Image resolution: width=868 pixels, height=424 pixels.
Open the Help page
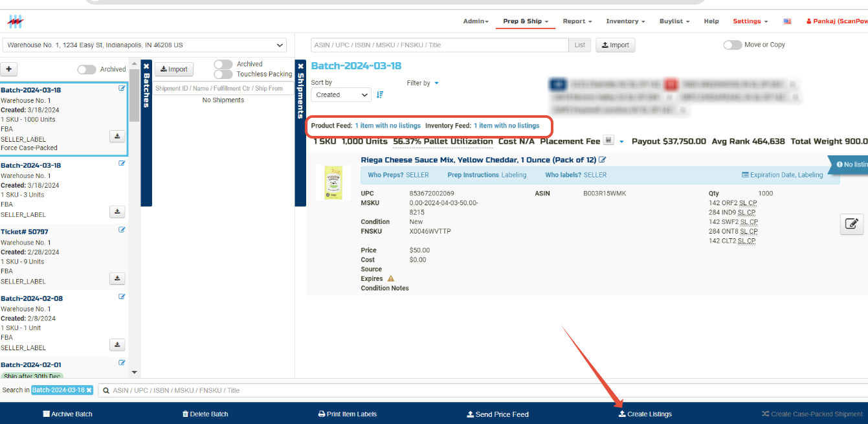(x=711, y=21)
